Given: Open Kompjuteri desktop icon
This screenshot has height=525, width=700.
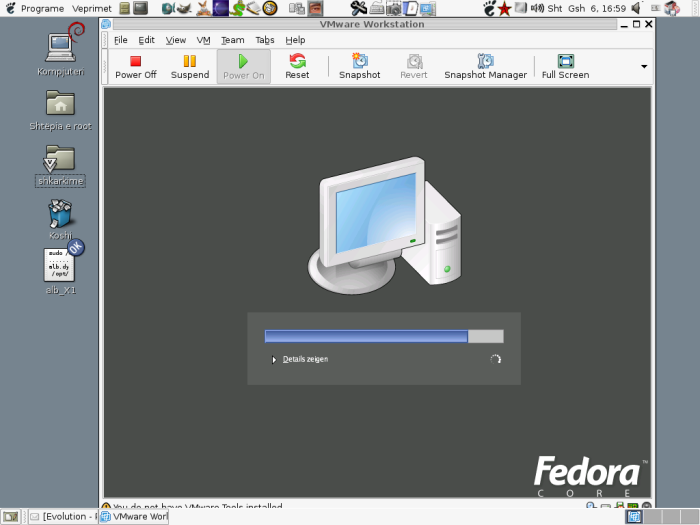Looking at the screenshot, I should click(61, 50).
